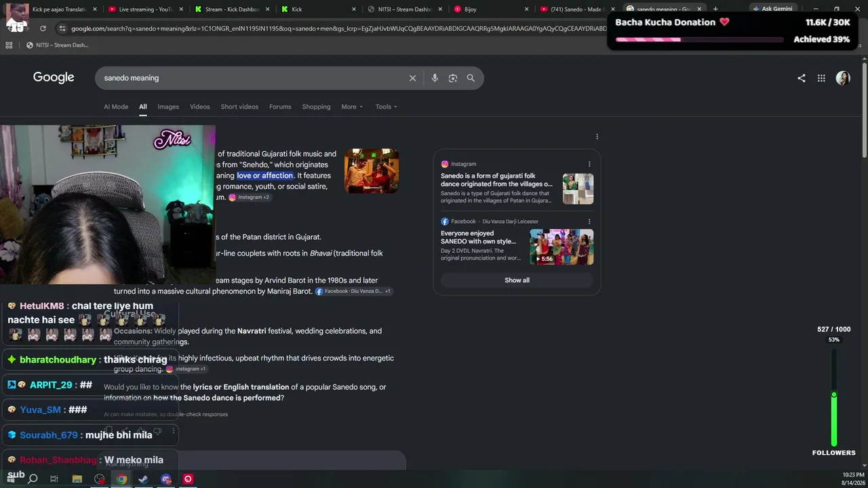The image size is (868, 488).
Task: Open the red app icon on the taskbar
Action: coord(188,479)
